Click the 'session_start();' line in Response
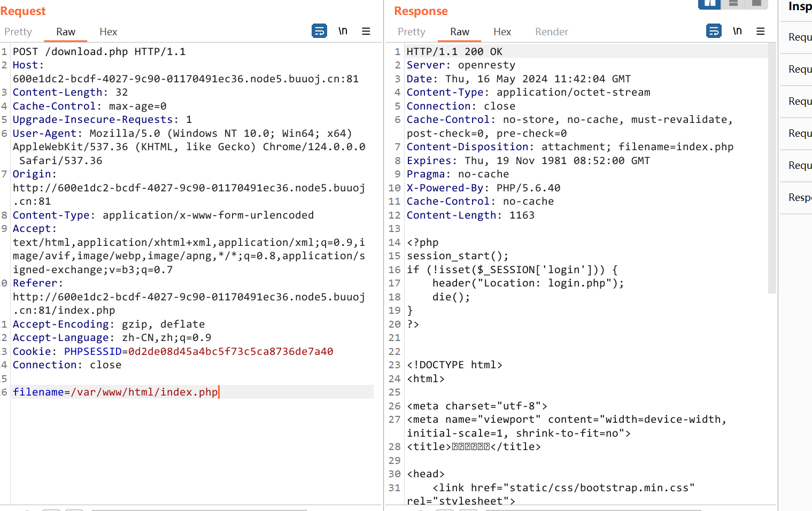The image size is (812, 511). [458, 256]
